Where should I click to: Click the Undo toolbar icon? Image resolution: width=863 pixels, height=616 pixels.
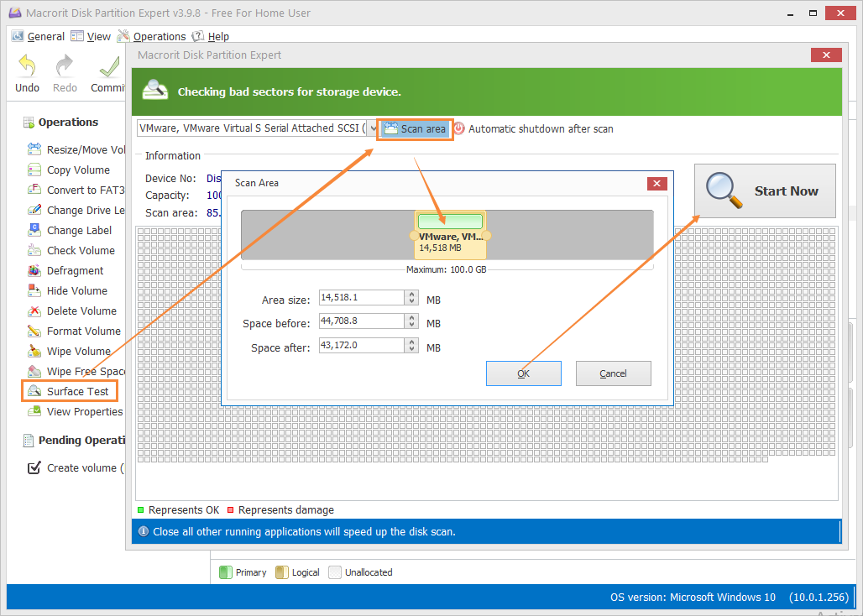(27, 66)
